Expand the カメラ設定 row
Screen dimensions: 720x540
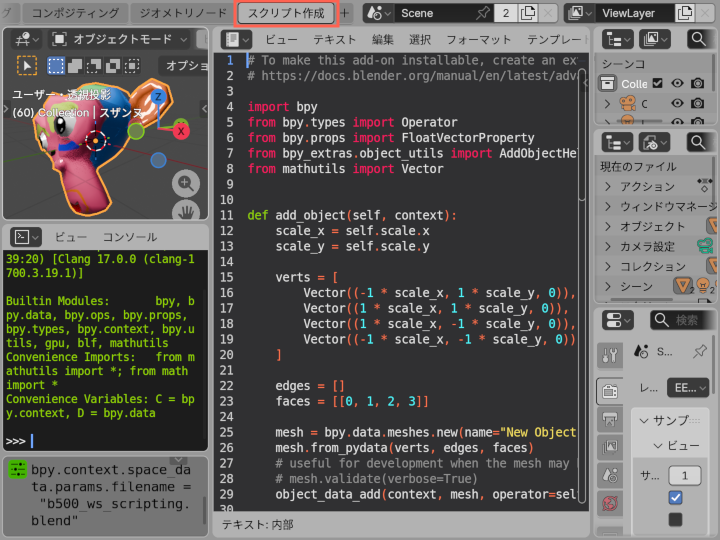[x=608, y=247]
